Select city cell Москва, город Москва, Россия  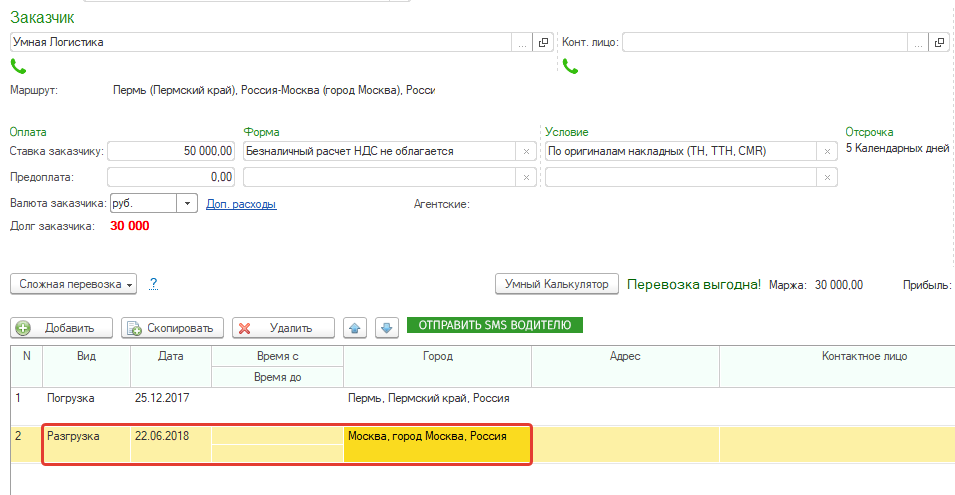(x=437, y=444)
